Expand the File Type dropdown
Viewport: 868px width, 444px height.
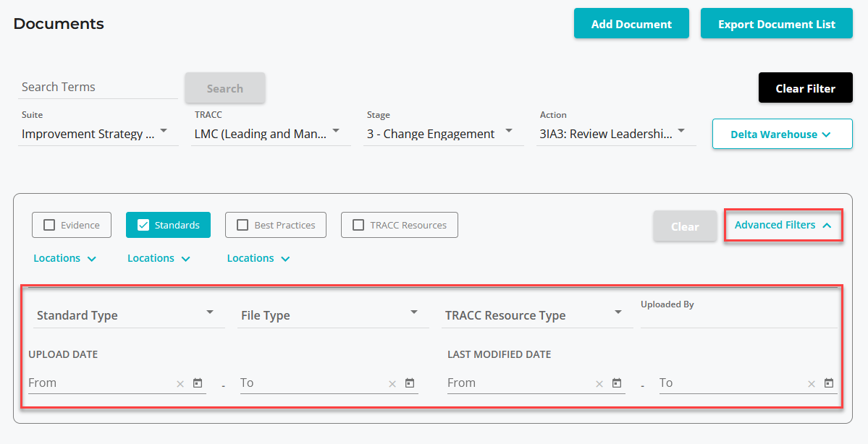pos(330,315)
